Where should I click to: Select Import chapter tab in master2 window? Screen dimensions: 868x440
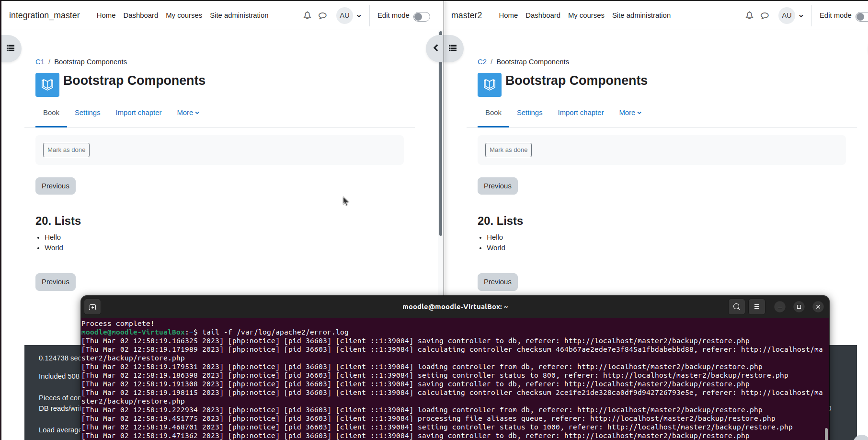pyautogui.click(x=581, y=113)
